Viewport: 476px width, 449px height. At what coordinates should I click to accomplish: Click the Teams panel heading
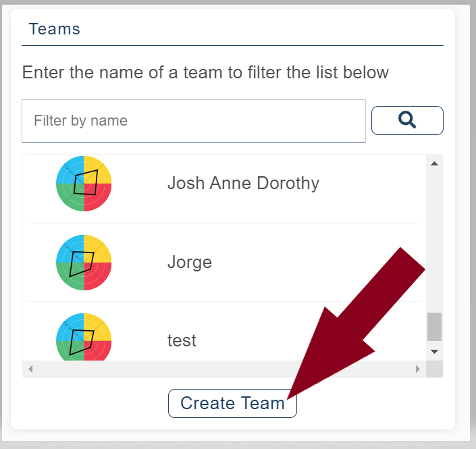point(55,29)
